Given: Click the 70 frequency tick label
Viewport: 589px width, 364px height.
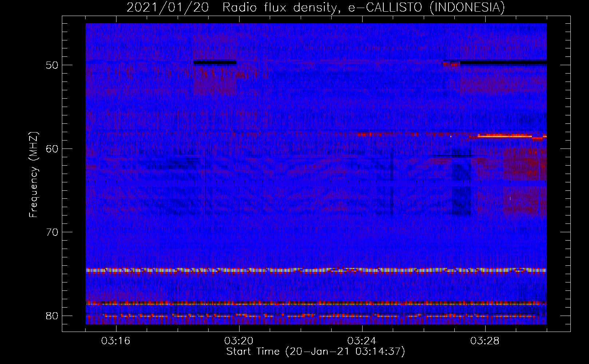Looking at the screenshot, I should pos(52,232).
